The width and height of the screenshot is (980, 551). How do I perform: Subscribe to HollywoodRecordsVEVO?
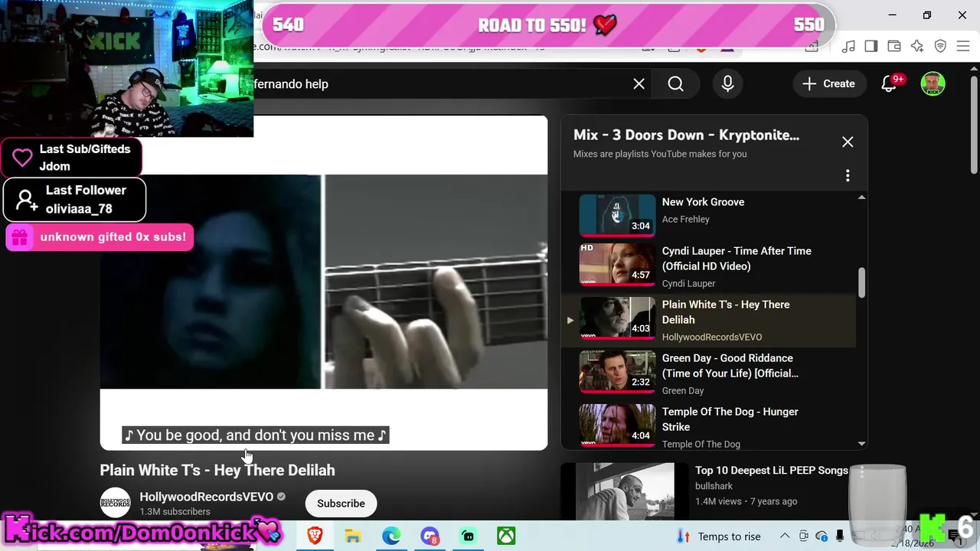click(341, 504)
